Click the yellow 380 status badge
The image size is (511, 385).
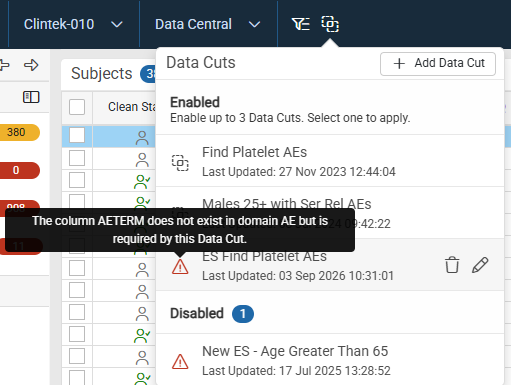20,132
